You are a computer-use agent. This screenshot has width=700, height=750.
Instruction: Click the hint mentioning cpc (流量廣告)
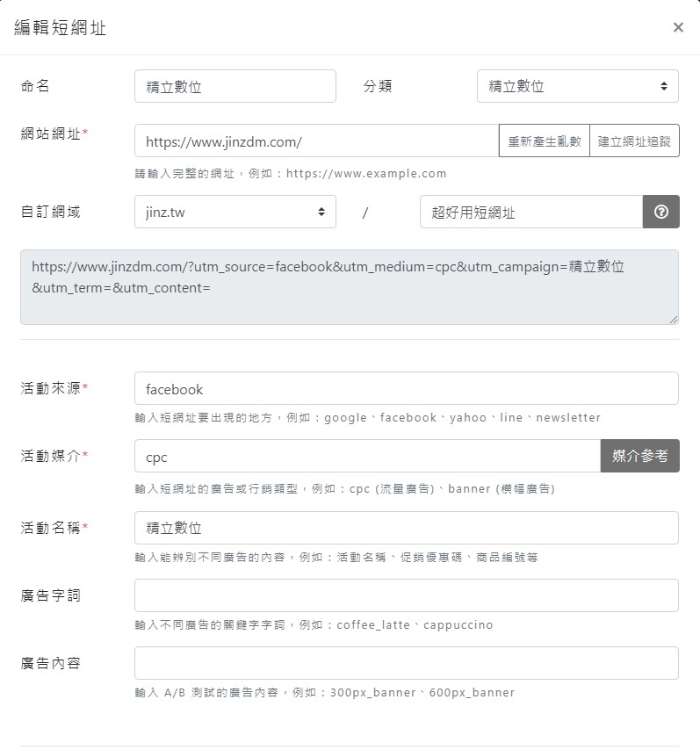[344, 489]
